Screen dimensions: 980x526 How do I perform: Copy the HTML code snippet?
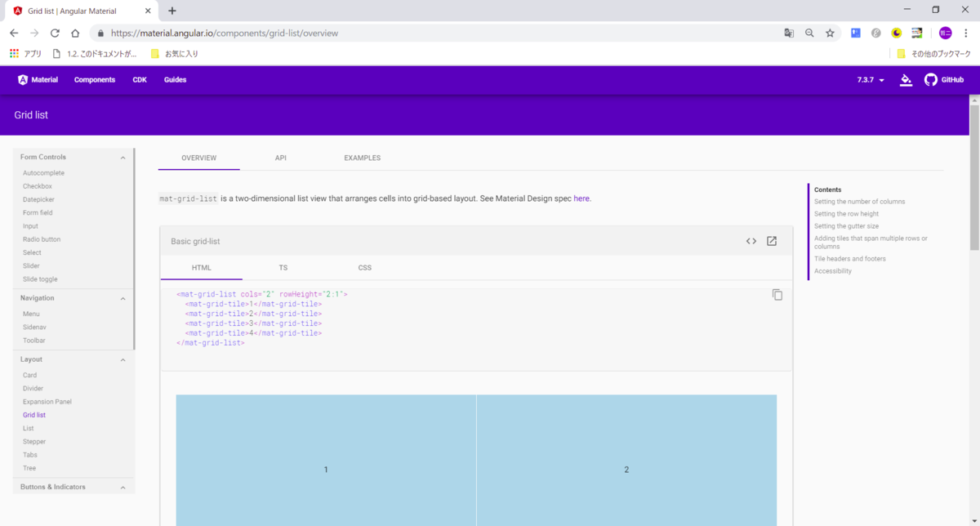pyautogui.click(x=777, y=295)
